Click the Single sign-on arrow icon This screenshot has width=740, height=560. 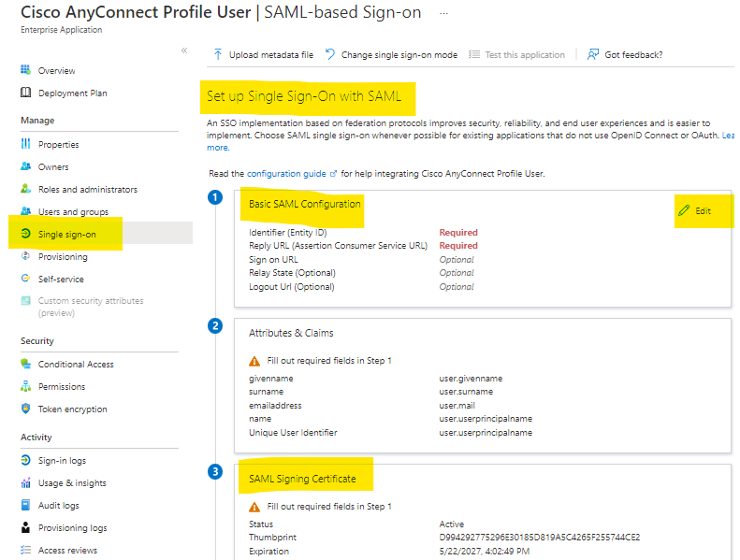point(25,234)
